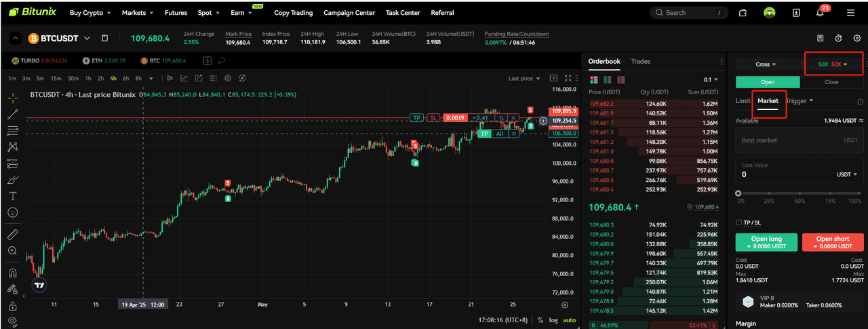
Task: Select the Fibonacci retracement tool
Action: 12,130
